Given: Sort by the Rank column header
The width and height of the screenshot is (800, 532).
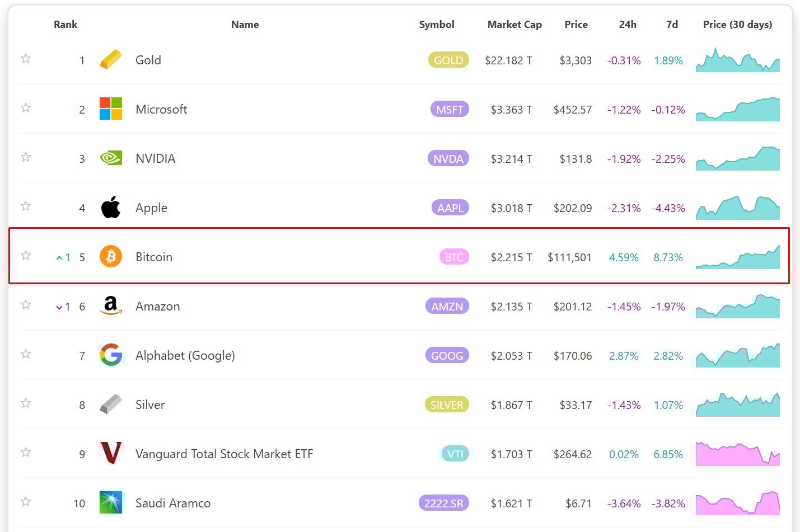Looking at the screenshot, I should [66, 25].
